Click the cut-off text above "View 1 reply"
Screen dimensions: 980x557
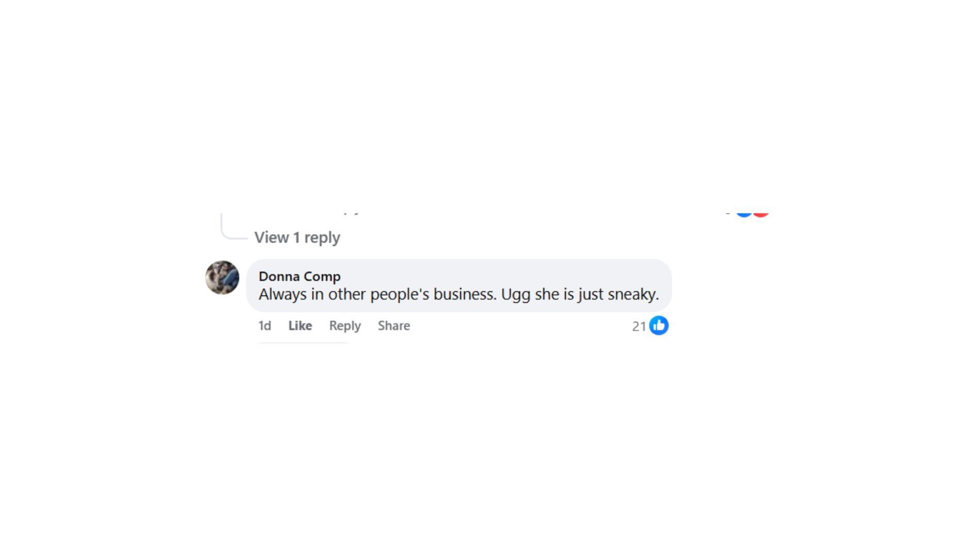tap(351, 211)
